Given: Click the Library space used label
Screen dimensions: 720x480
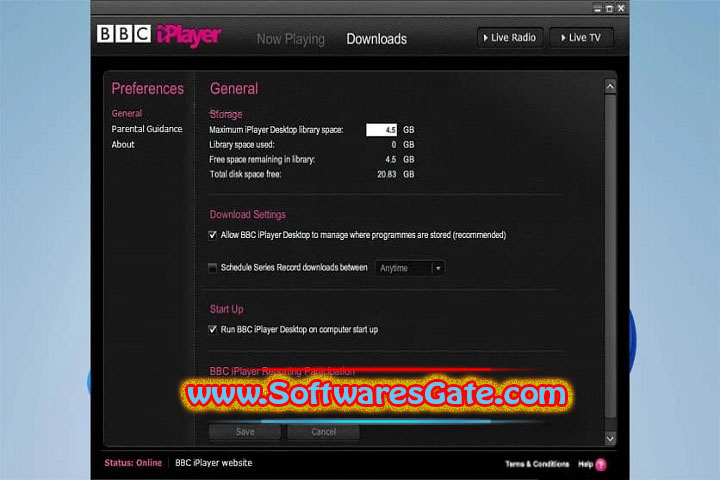Looking at the screenshot, I should (242, 145).
